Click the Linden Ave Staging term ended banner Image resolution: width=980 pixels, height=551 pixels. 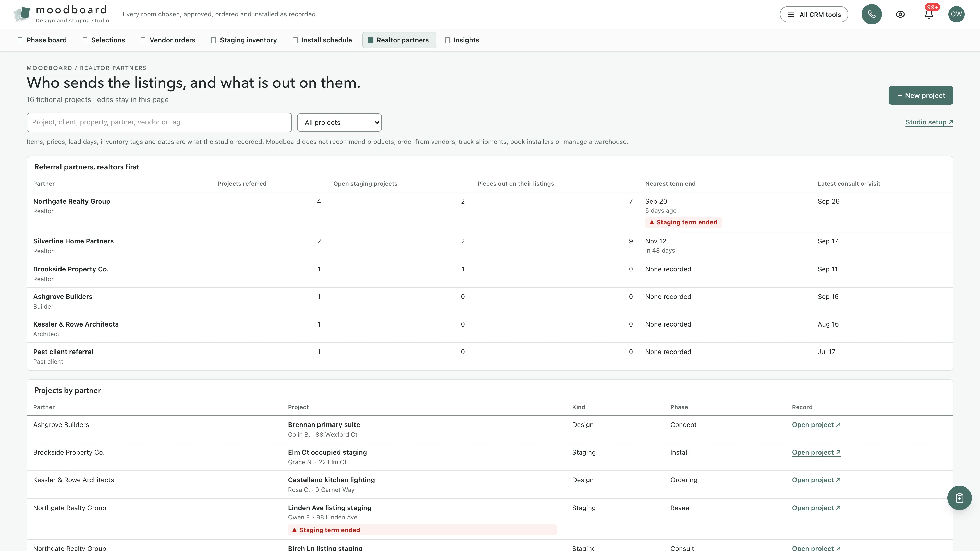coord(422,530)
